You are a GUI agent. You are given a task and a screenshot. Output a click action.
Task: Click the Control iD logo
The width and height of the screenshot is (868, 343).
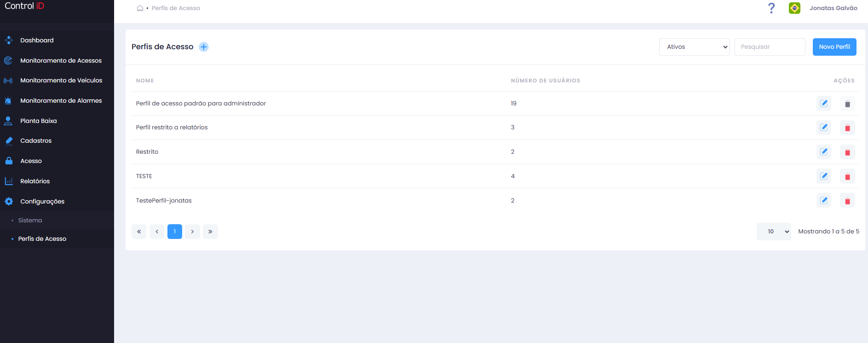[24, 6]
